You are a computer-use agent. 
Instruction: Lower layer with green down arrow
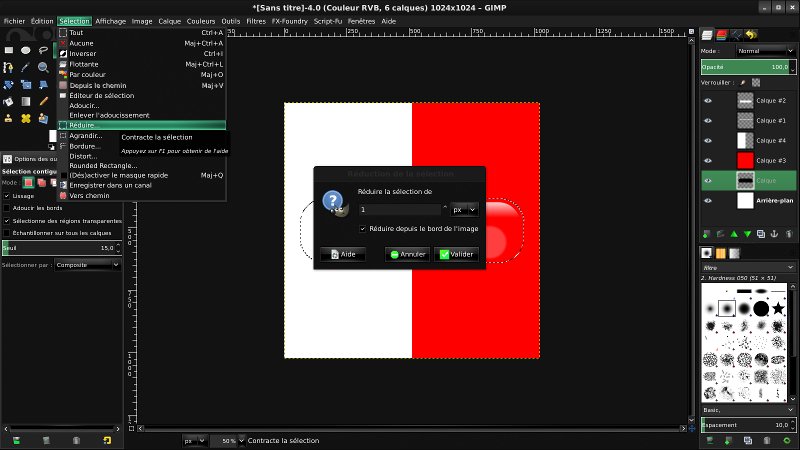point(747,234)
